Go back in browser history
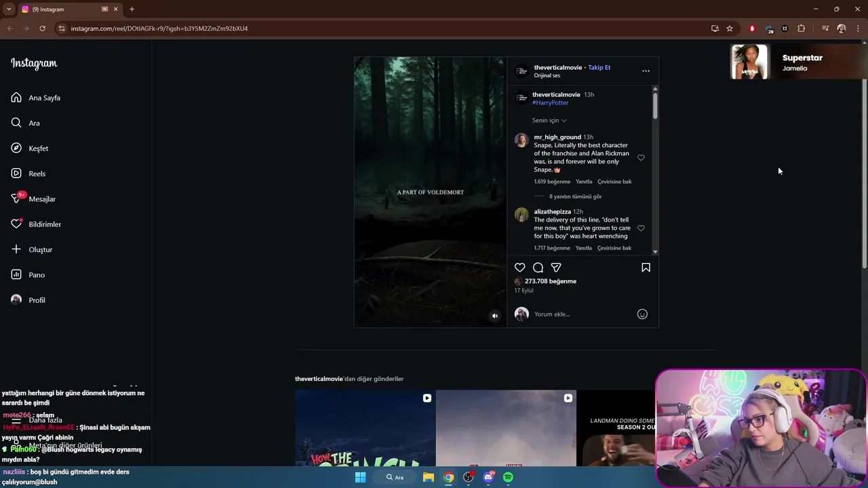This screenshot has height=488, width=868. [9, 28]
